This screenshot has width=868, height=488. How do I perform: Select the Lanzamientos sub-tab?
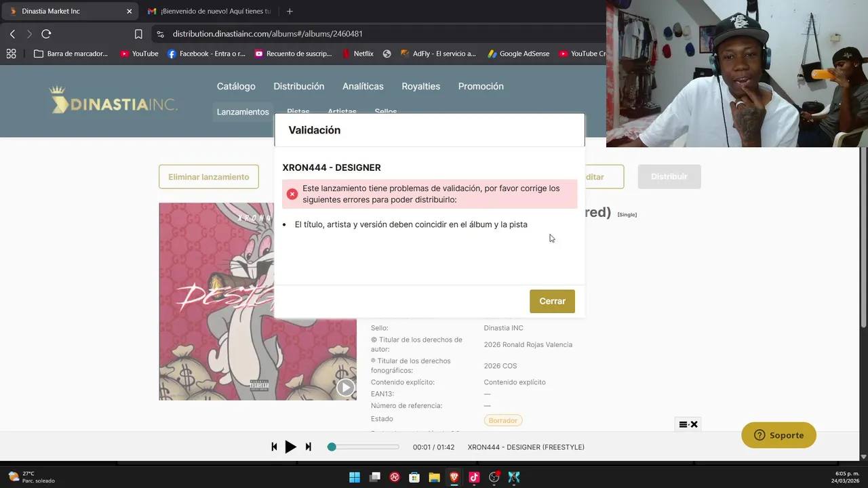(x=243, y=112)
